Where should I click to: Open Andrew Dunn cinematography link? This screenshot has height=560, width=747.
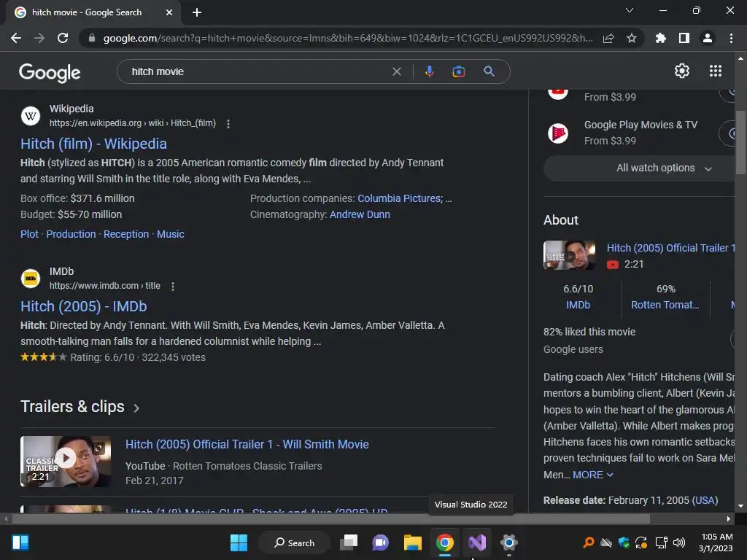(x=360, y=215)
